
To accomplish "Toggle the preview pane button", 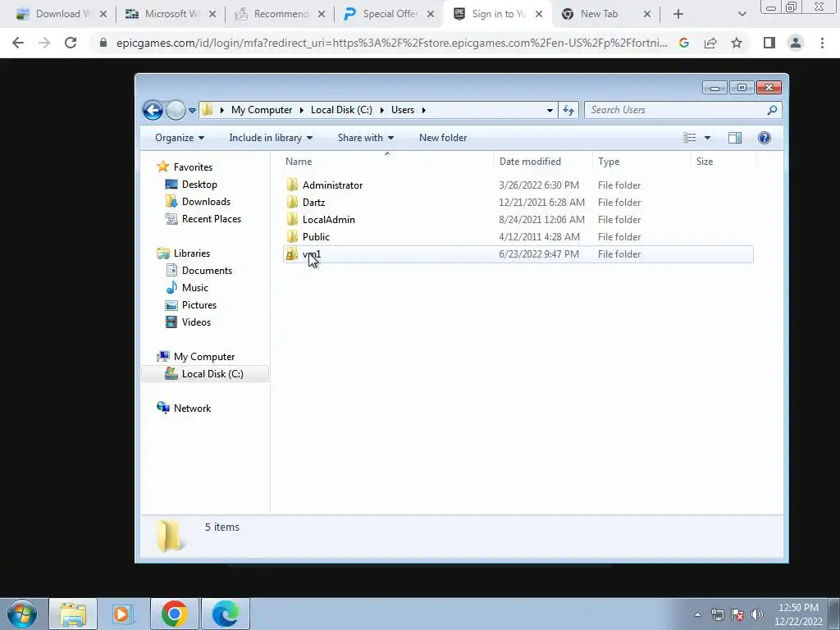I will (735, 138).
